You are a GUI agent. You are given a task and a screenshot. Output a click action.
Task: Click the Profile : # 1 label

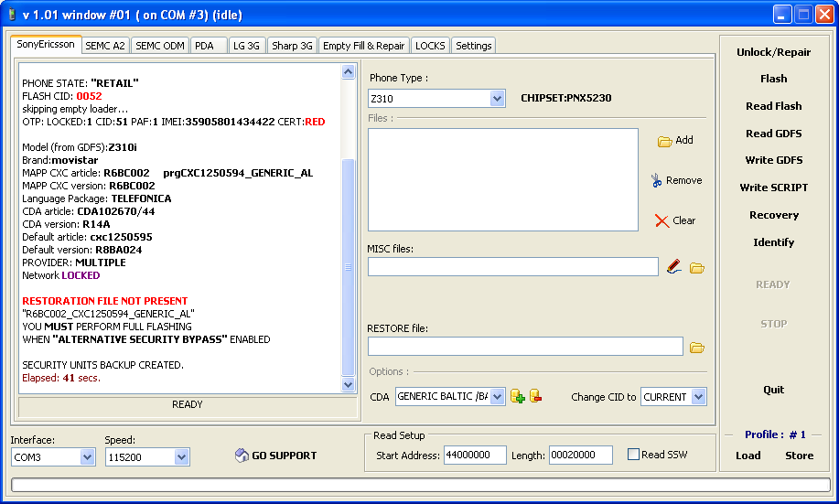coord(775,434)
